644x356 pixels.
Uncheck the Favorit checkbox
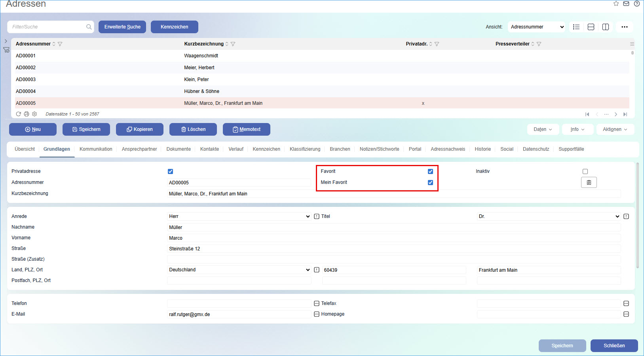(x=430, y=171)
